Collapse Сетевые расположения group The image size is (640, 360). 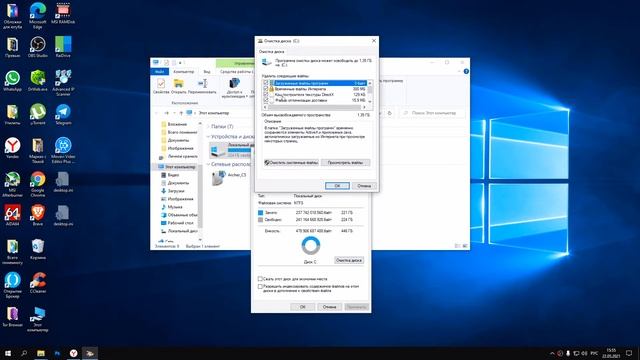[x=209, y=164]
